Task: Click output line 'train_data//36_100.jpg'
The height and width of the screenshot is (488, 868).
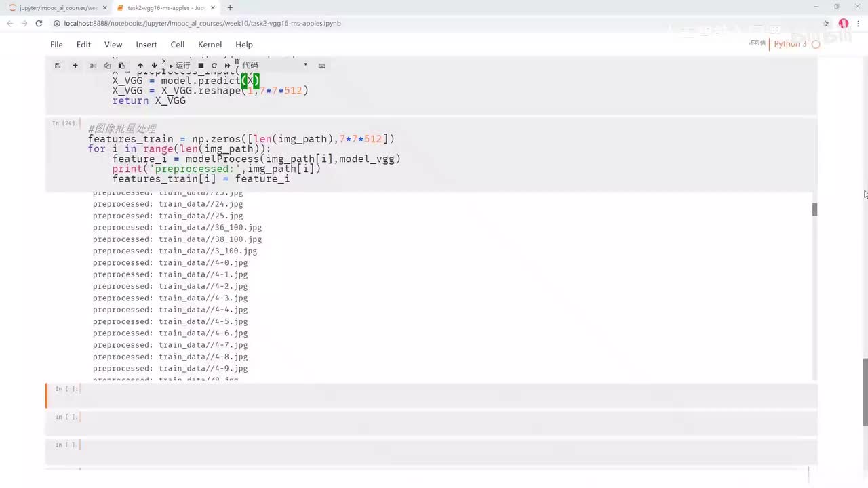Action: (x=177, y=228)
